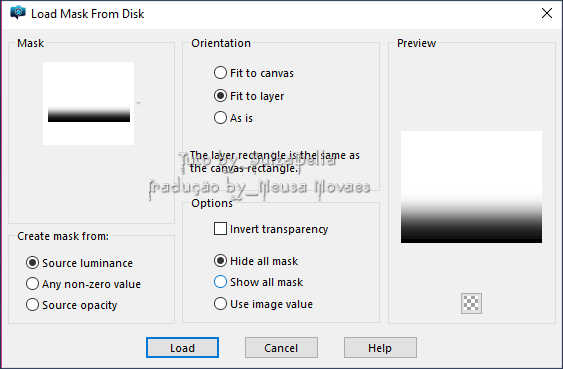Select Use image value option
Image resolution: width=563 pixels, height=369 pixels.
point(263,304)
